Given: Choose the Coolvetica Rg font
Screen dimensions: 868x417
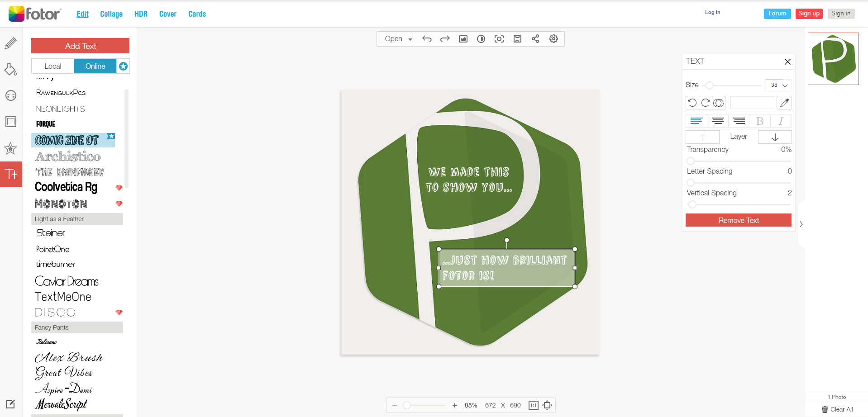Looking at the screenshot, I should tap(66, 187).
